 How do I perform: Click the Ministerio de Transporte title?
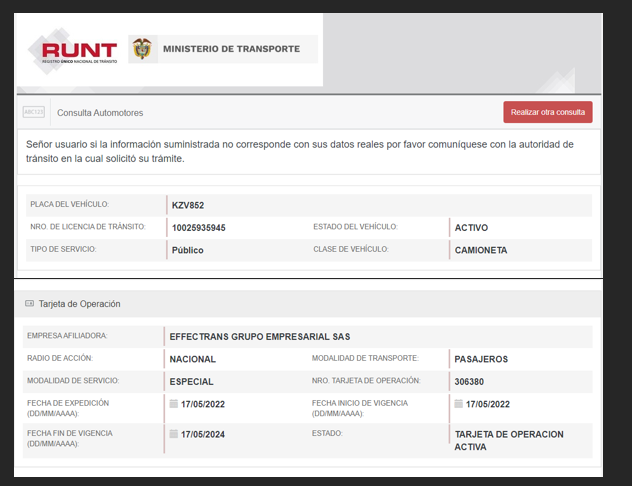pos(230,49)
